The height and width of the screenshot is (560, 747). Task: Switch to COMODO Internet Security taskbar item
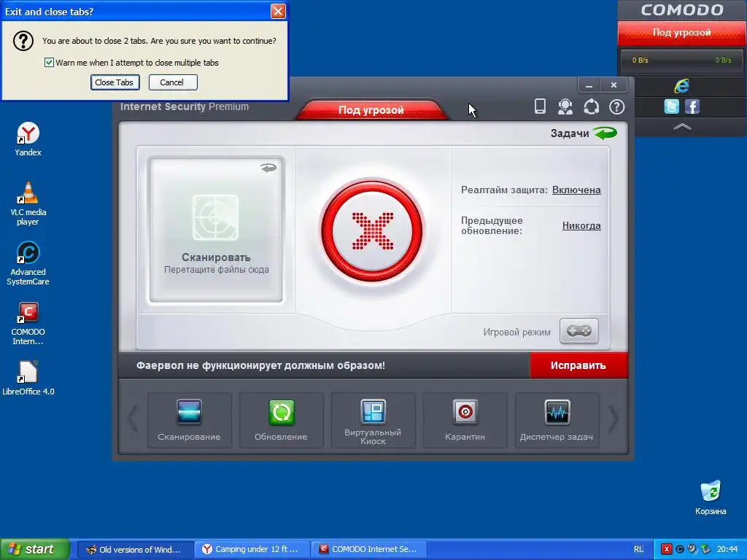pyautogui.click(x=368, y=549)
